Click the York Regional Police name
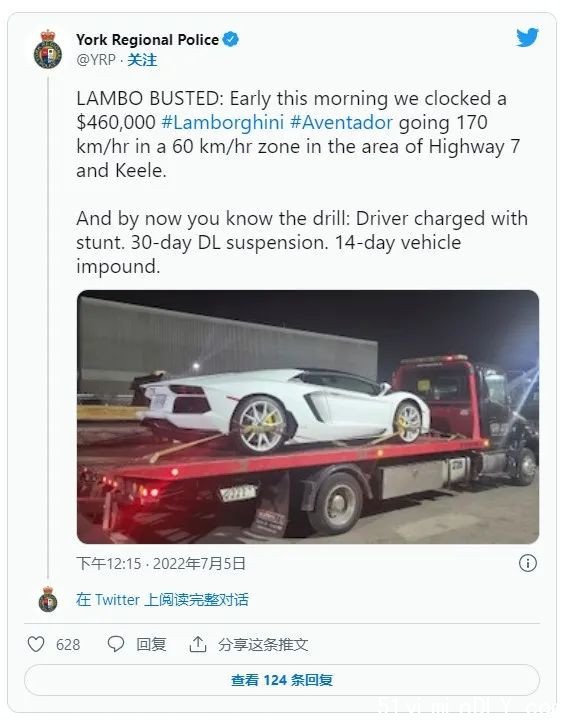The height and width of the screenshot is (723, 569). [148, 40]
